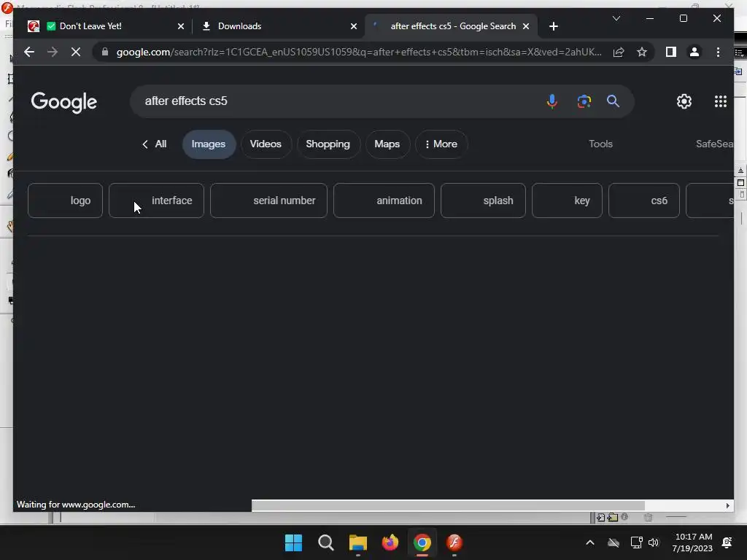Refine search with cs6 chip
The image size is (747, 560).
pyautogui.click(x=644, y=201)
